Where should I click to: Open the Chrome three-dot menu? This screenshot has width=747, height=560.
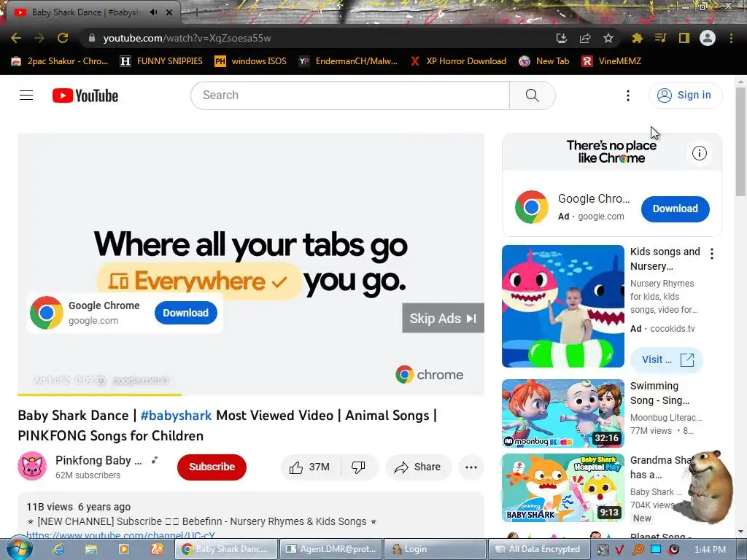click(731, 38)
